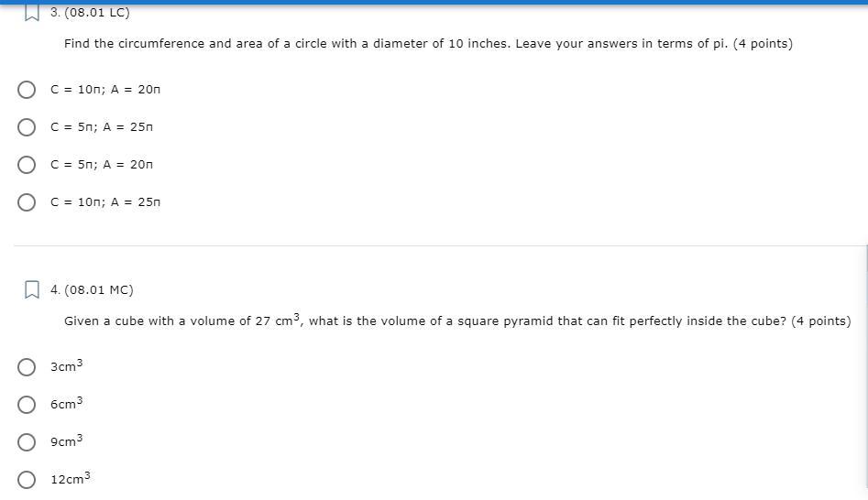Click the cube and square pyramid question text
This screenshot has height=500, width=868.
coord(456,321)
